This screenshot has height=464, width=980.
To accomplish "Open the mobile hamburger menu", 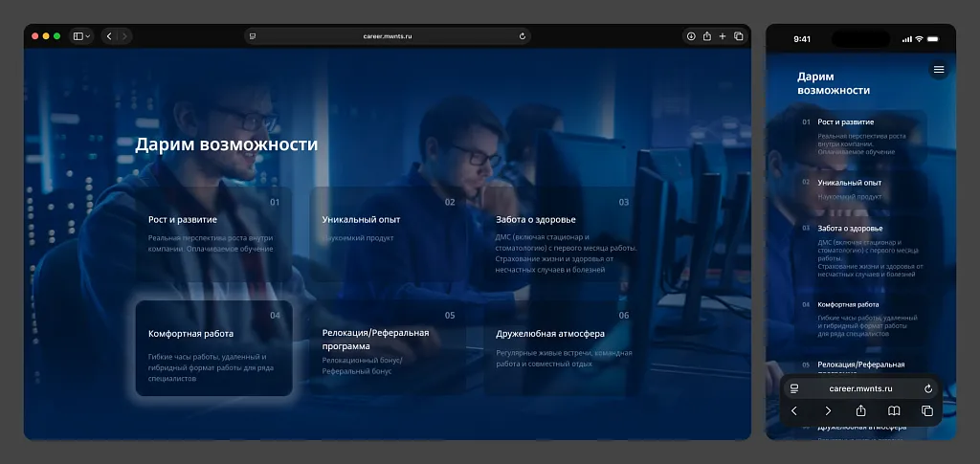I will pyautogui.click(x=939, y=70).
